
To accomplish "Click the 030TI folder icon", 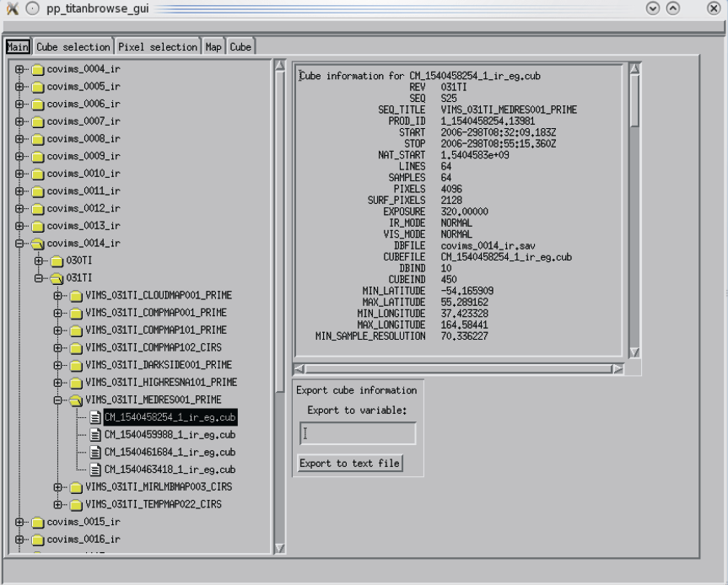I will pos(57,260).
